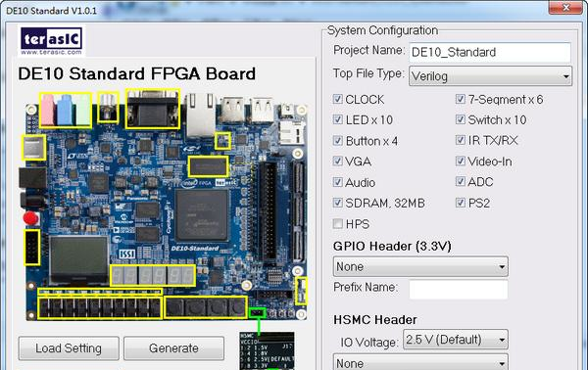Click the HSMC voltage jumper detail image
The image size is (588, 370).
(267, 350)
